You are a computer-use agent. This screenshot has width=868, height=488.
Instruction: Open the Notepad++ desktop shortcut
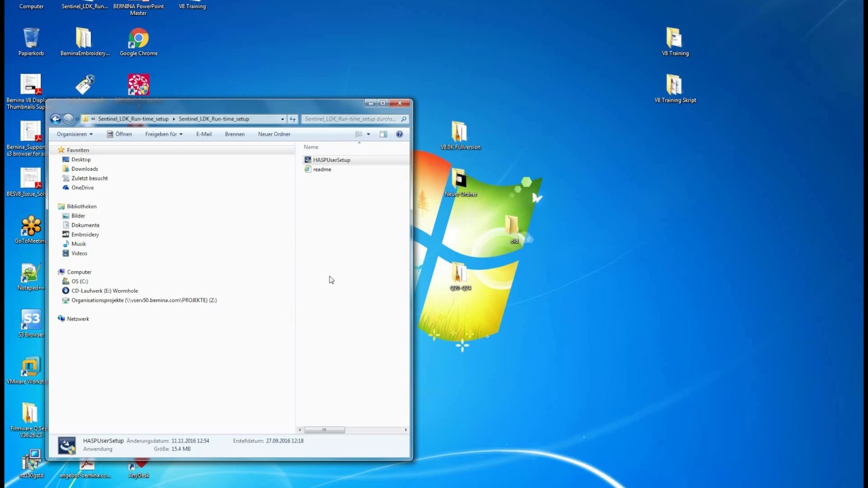pyautogui.click(x=31, y=277)
